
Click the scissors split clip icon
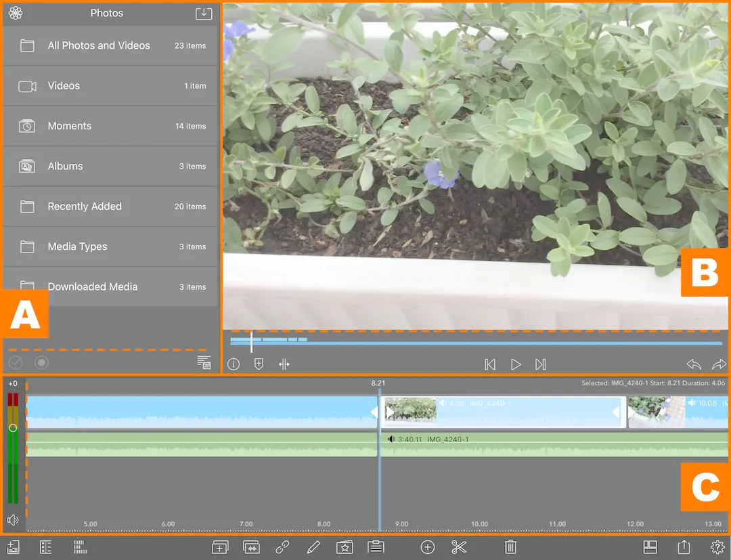pos(459,547)
